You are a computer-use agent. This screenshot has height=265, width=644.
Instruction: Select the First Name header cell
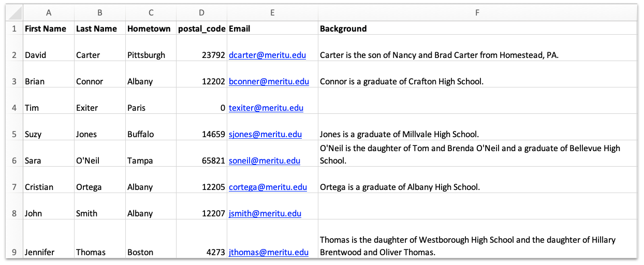click(x=49, y=28)
